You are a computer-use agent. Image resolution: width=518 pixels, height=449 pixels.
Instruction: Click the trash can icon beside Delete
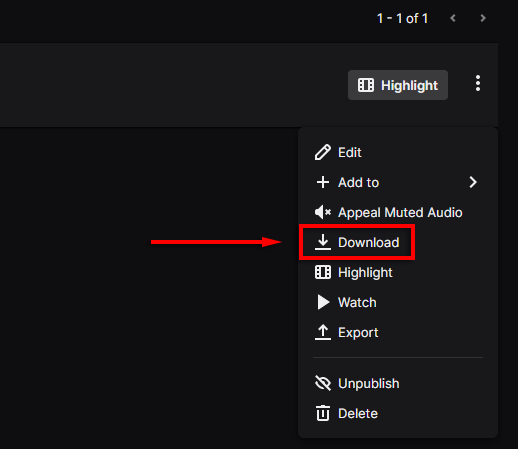(x=323, y=413)
